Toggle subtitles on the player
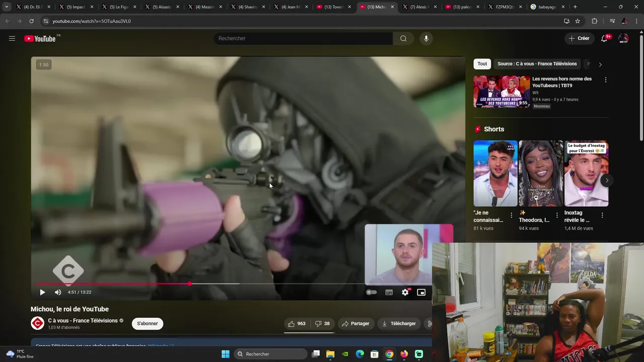644x362 pixels. 389,292
